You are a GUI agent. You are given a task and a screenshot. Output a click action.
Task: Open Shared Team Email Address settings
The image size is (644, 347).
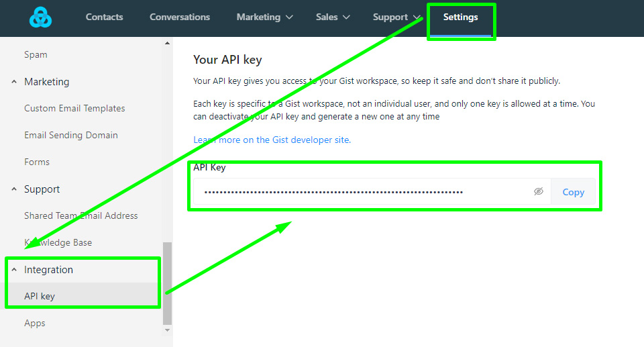tap(81, 216)
